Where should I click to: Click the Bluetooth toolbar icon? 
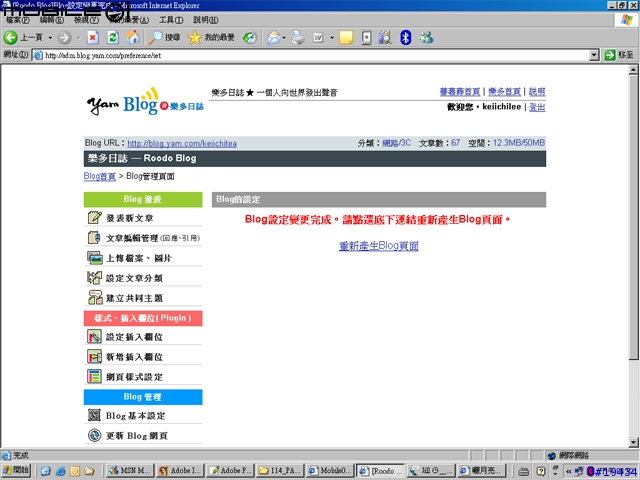pos(405,38)
